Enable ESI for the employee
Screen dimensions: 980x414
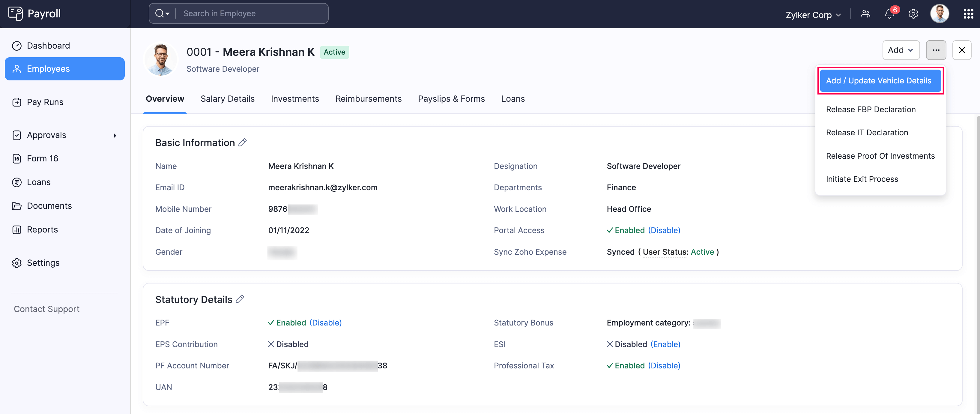665,344
